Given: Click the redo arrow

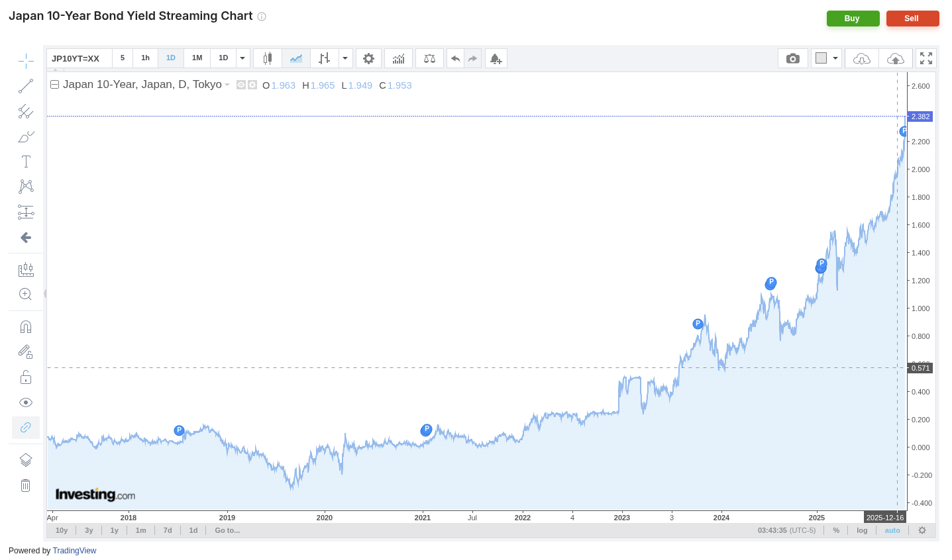Looking at the screenshot, I should click(x=473, y=58).
